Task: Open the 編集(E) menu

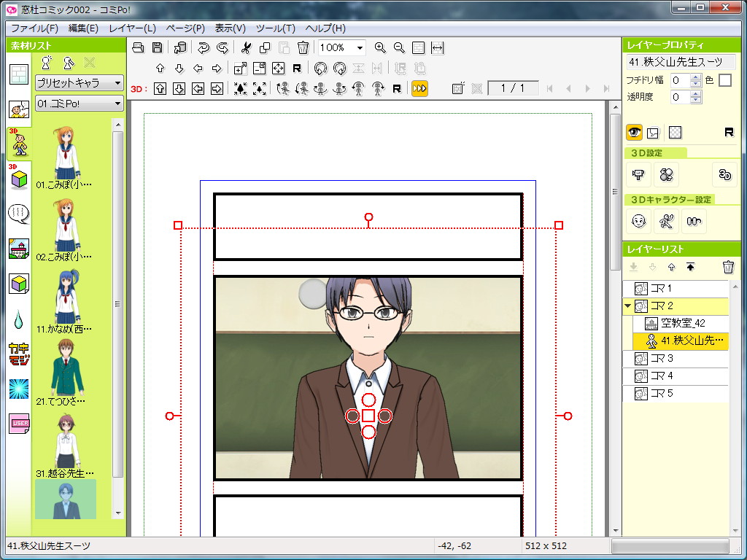Action: tap(83, 28)
